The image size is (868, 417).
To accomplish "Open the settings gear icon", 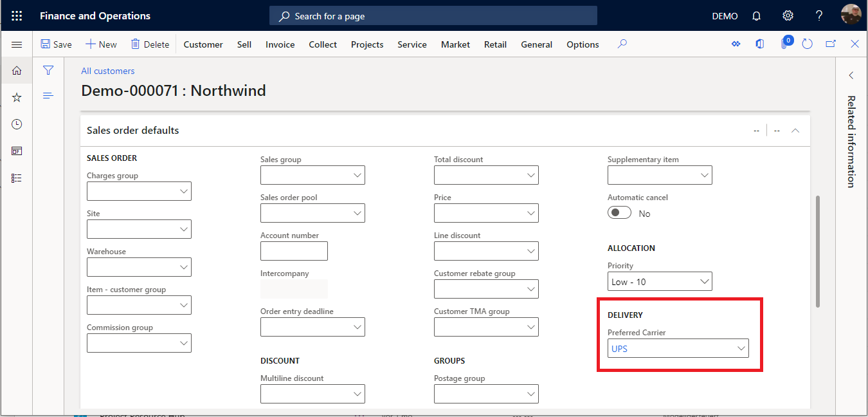I will (x=788, y=16).
